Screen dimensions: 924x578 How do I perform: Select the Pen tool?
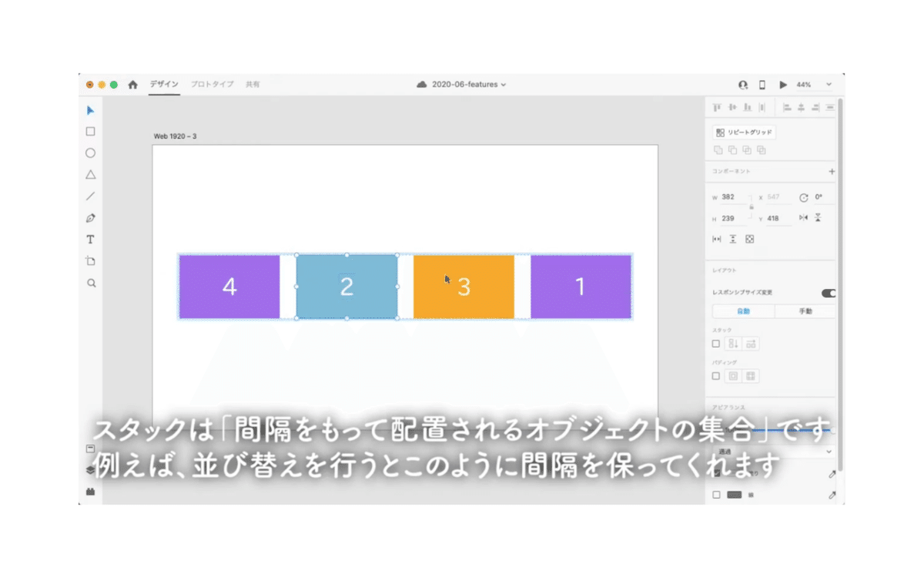90,218
